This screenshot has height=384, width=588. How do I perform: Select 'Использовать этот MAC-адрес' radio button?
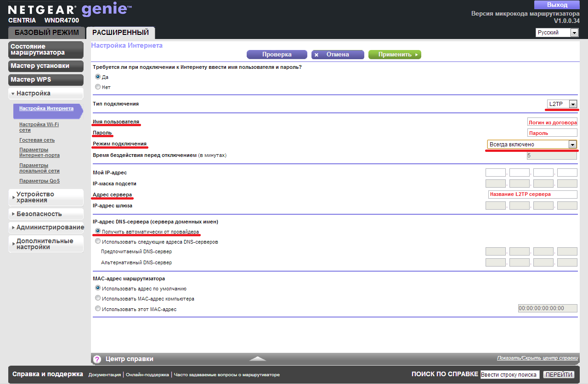tap(98, 309)
